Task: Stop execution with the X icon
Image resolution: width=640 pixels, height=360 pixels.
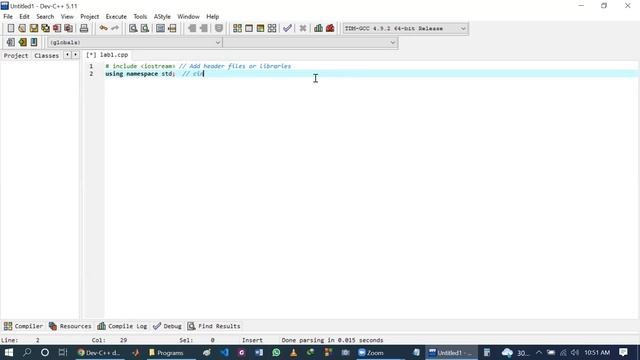Action: click(302, 28)
